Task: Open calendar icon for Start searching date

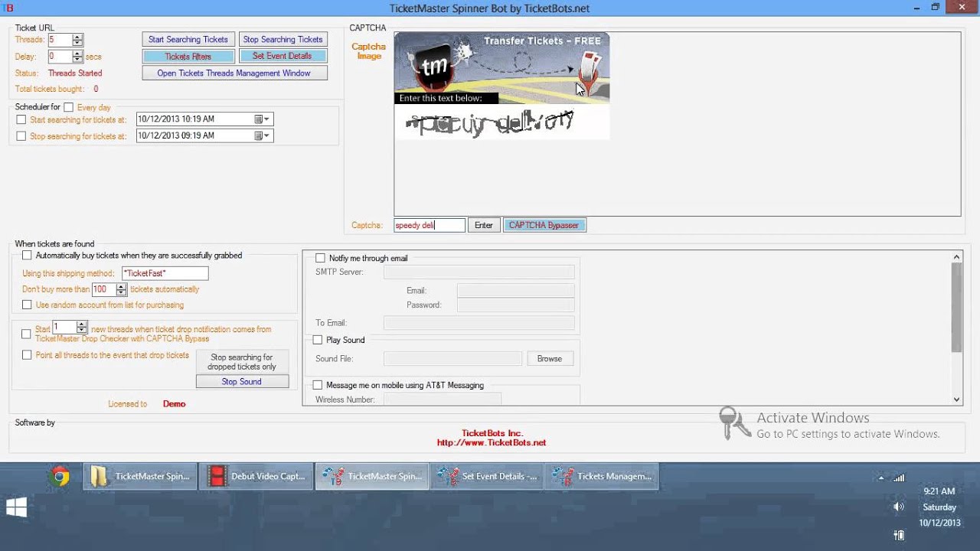Action: coord(259,119)
